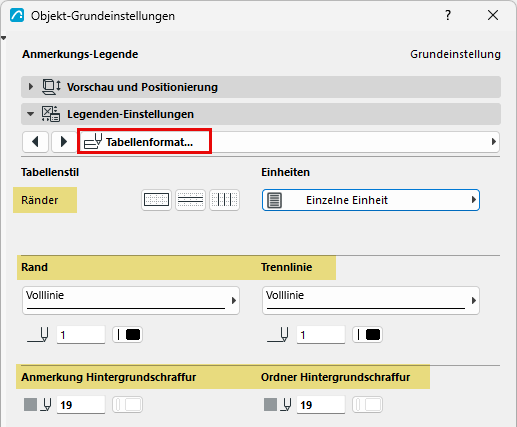The height and width of the screenshot is (427, 517).
Task: Click the Rand pen number input field
Action: [81, 335]
